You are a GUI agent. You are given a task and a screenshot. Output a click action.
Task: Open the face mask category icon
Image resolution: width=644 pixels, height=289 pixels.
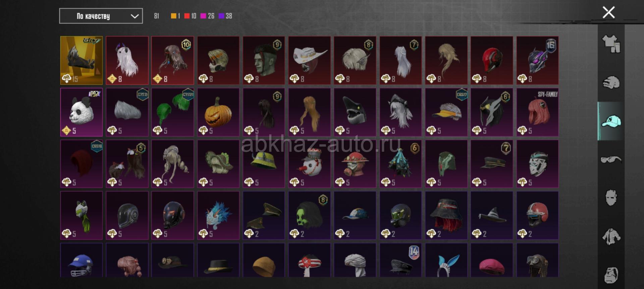611,198
